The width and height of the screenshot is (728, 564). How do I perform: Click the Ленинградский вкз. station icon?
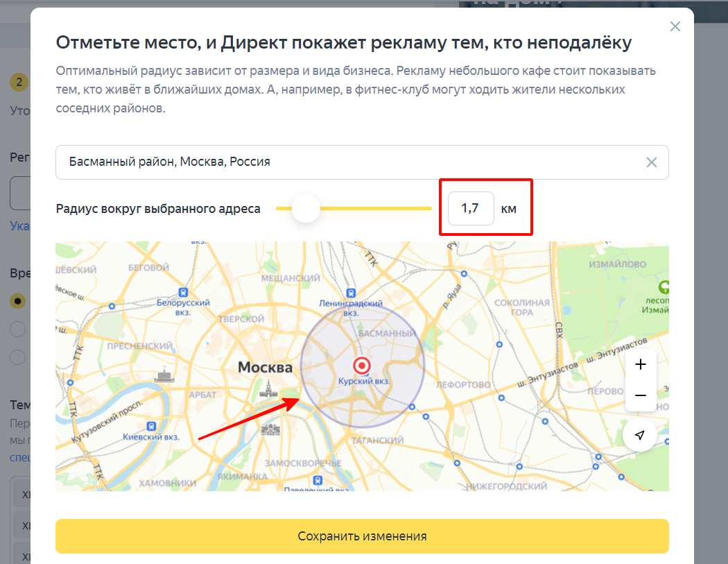coord(351,293)
